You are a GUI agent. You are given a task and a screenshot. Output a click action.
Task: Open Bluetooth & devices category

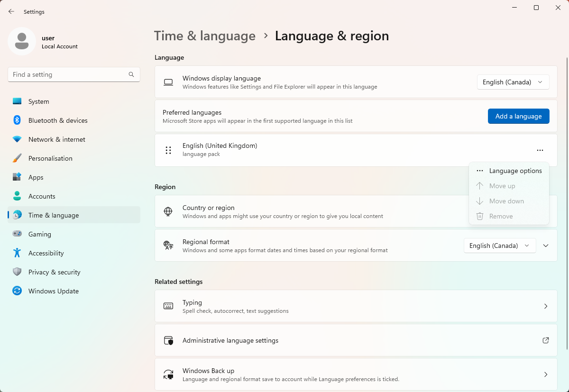tap(74, 120)
